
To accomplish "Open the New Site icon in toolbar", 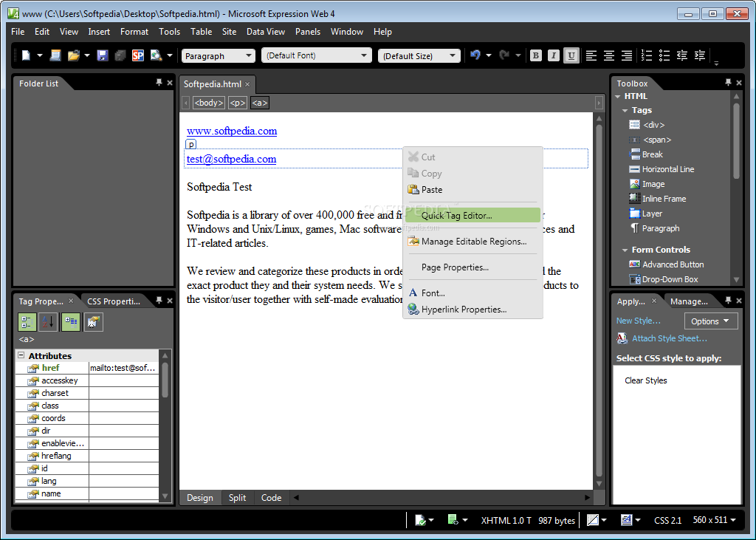I will click(x=55, y=55).
